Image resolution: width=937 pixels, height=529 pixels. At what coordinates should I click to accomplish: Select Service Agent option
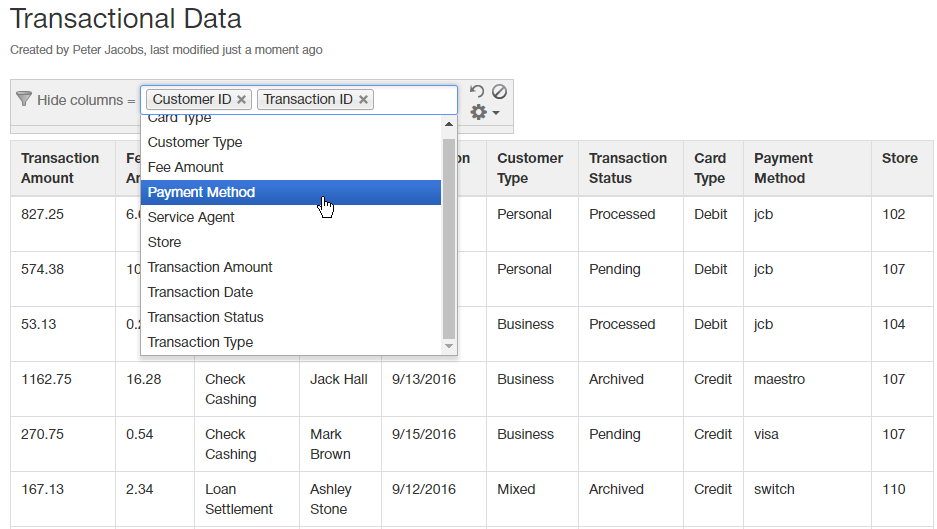[x=191, y=217]
